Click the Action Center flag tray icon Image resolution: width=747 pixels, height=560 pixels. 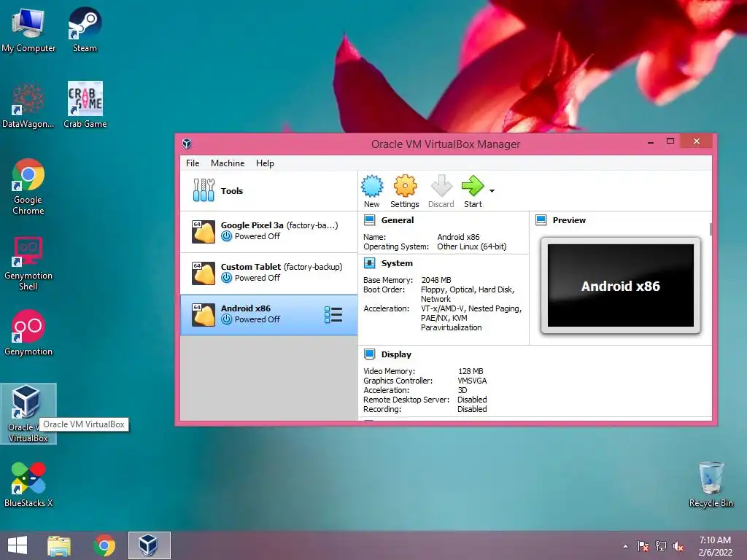(x=643, y=546)
